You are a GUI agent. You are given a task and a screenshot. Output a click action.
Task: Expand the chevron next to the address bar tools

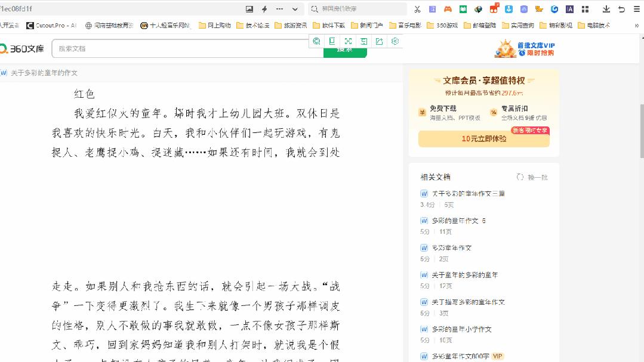295,9
